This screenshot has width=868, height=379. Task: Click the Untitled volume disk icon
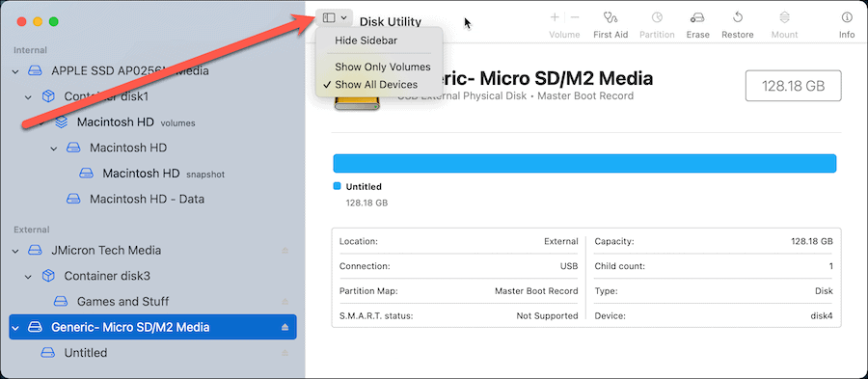click(x=48, y=352)
